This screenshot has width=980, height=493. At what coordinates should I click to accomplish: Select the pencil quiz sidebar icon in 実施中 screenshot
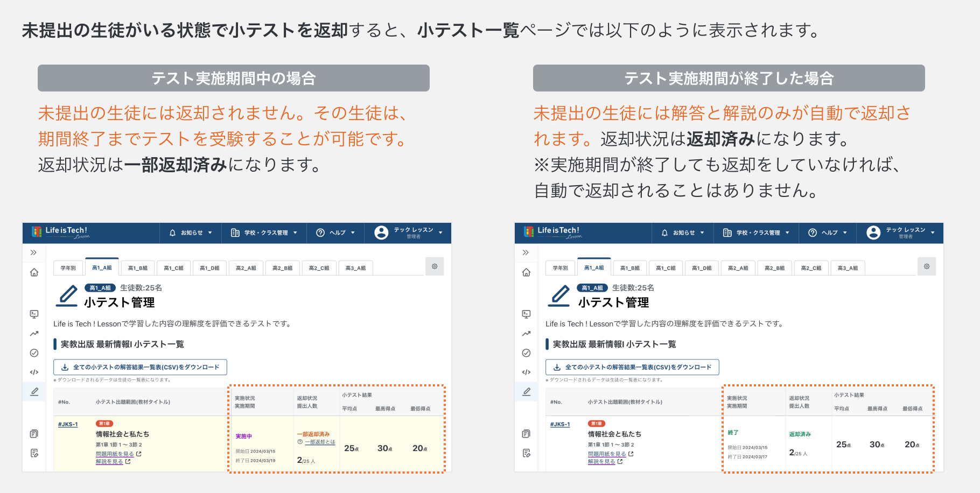[34, 391]
